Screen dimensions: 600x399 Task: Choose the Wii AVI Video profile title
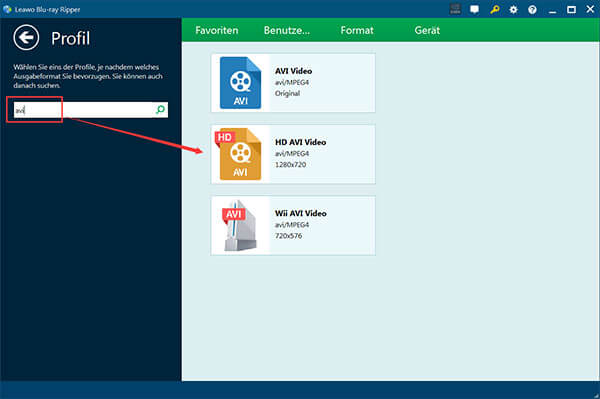(300, 213)
